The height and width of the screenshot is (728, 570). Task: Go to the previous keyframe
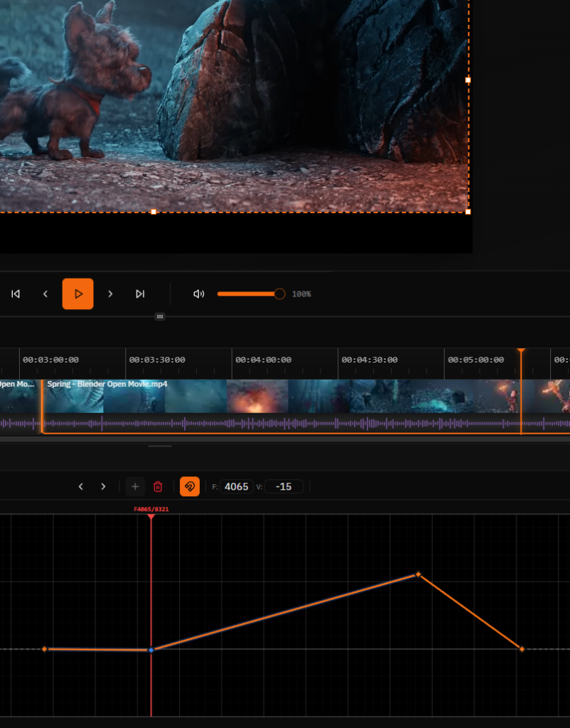[x=81, y=486]
